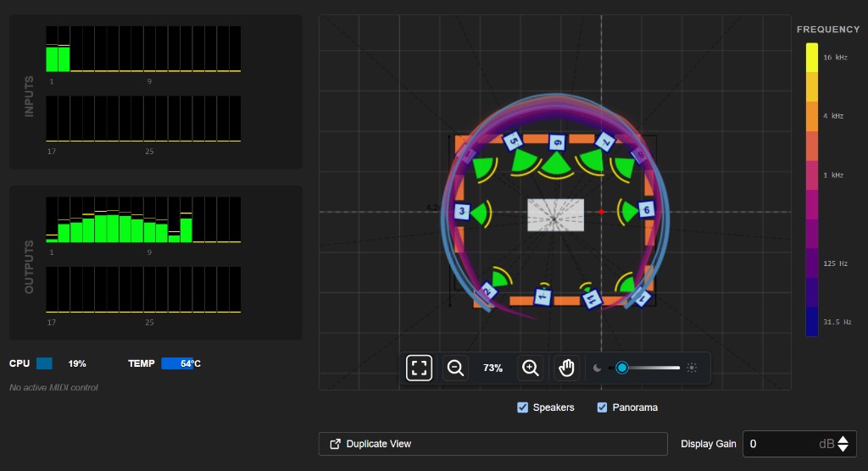This screenshot has width=868, height=471.
Task: Click the output channel 12 level meter
Action: pos(186,219)
